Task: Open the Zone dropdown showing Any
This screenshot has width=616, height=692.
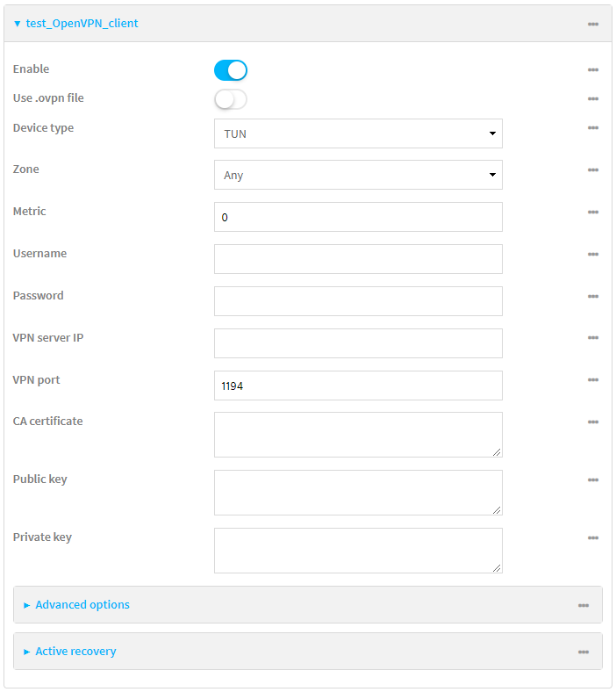Action: (358, 175)
